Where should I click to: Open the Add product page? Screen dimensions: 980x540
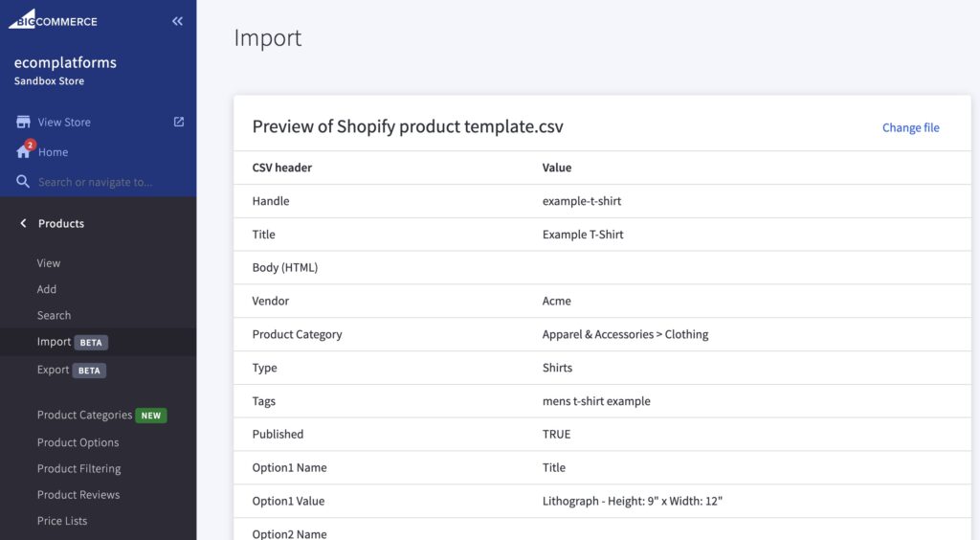(x=47, y=289)
